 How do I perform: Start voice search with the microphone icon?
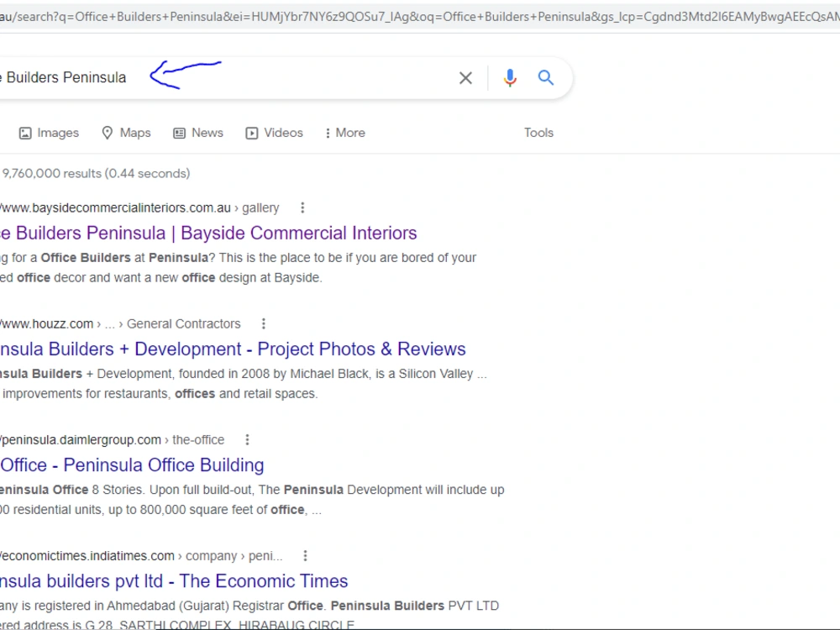510,78
